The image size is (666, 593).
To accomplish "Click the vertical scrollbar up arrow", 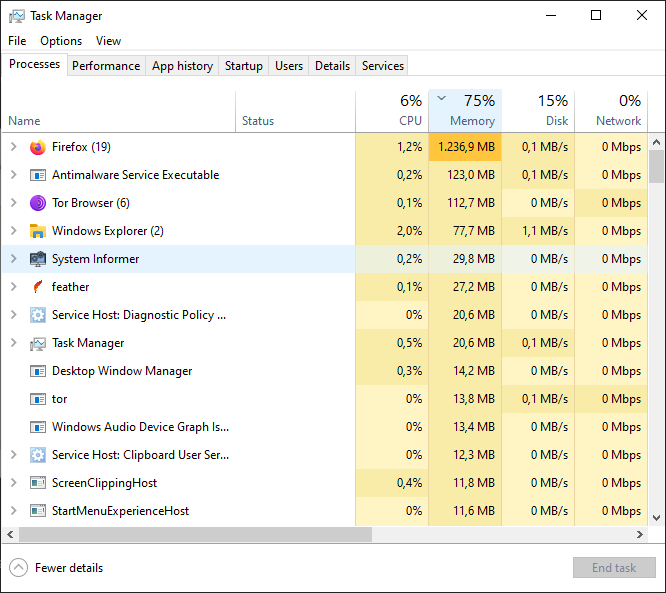I will point(656,142).
